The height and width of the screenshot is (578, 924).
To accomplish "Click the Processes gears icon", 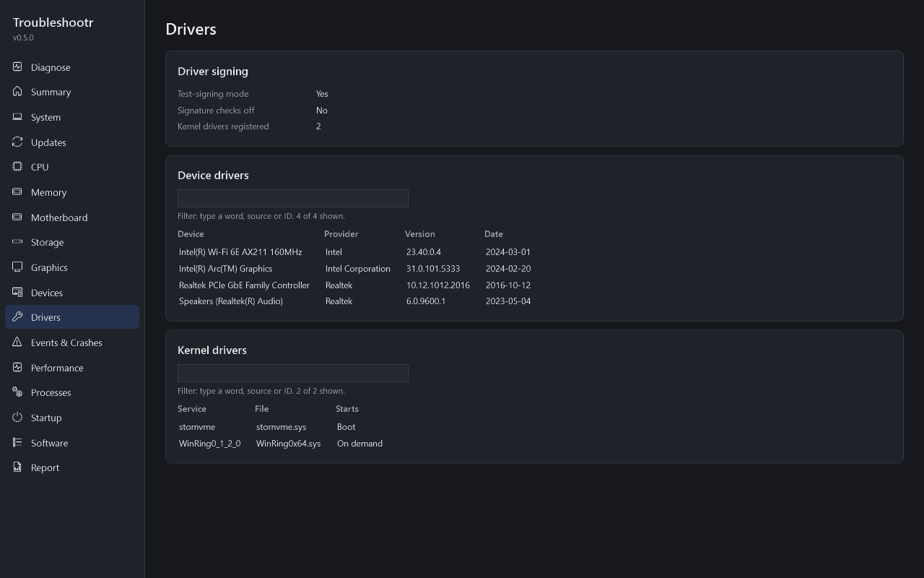I will tap(17, 392).
